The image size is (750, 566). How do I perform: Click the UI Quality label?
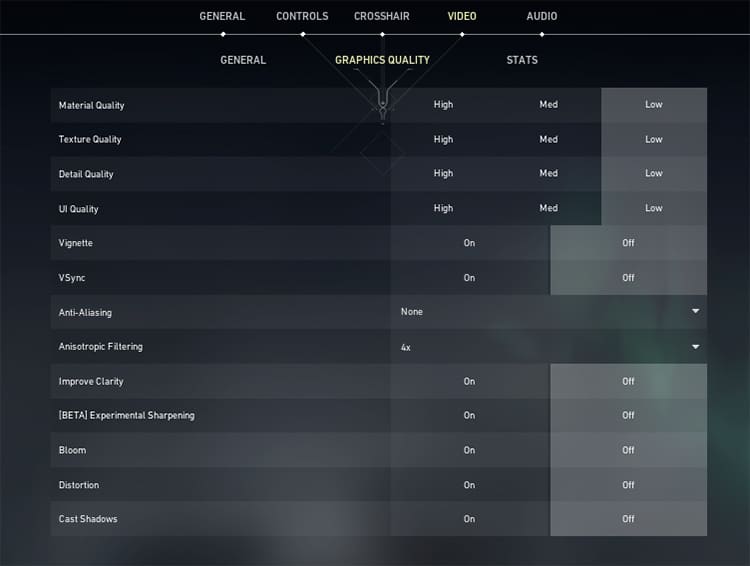point(78,209)
